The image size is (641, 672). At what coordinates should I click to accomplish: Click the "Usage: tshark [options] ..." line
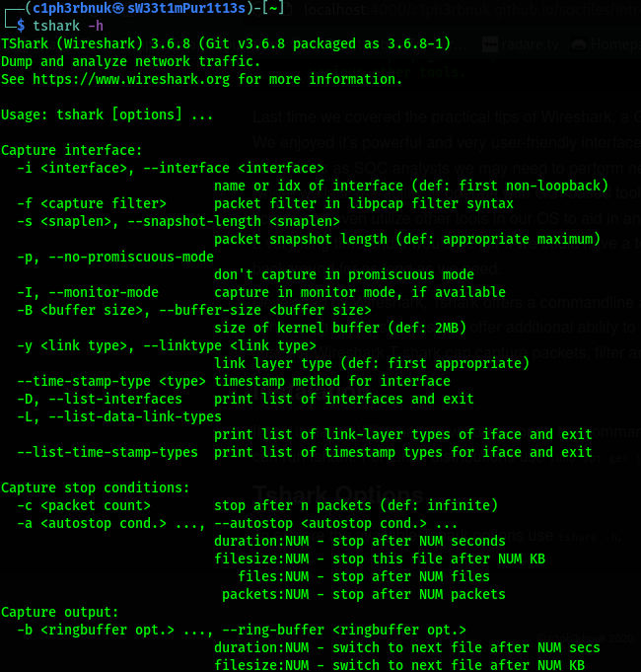pos(107,115)
